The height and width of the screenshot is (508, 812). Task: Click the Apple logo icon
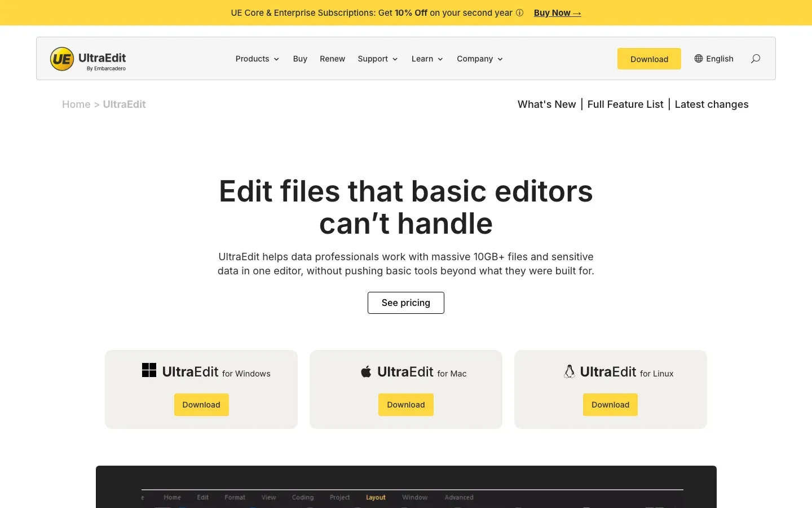click(367, 371)
